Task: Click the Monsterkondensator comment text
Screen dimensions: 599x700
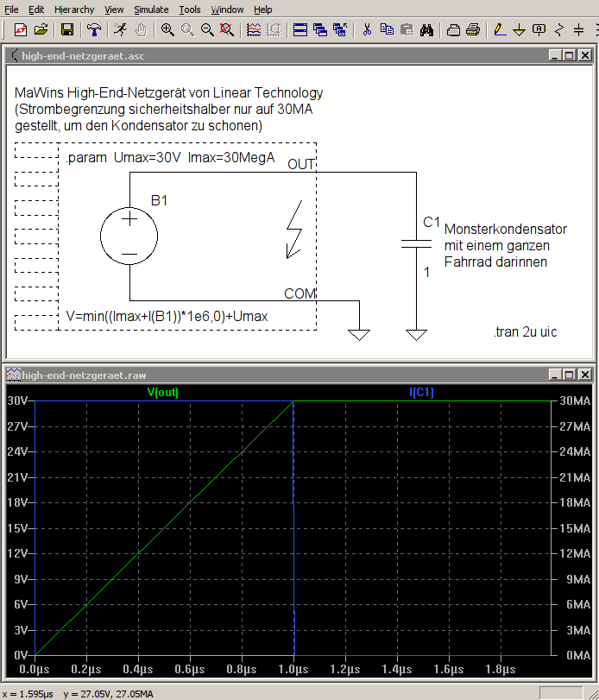Action: pyautogui.click(x=505, y=245)
